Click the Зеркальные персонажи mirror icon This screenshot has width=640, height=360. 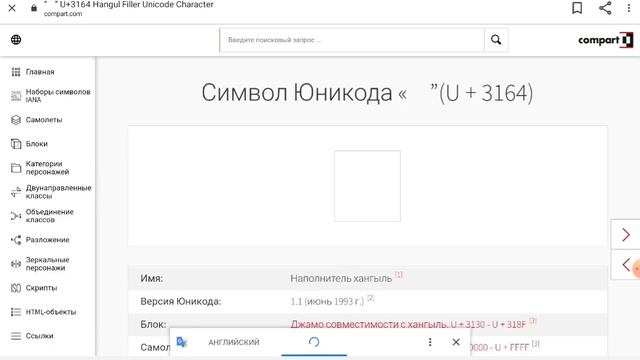tap(16, 264)
